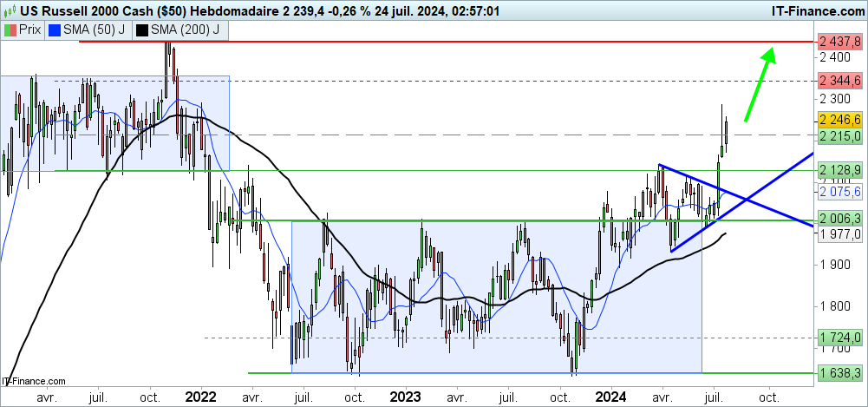Image resolution: width=868 pixels, height=407 pixels.
Task: Select the 2 344,6 price level label
Action: click(x=839, y=80)
